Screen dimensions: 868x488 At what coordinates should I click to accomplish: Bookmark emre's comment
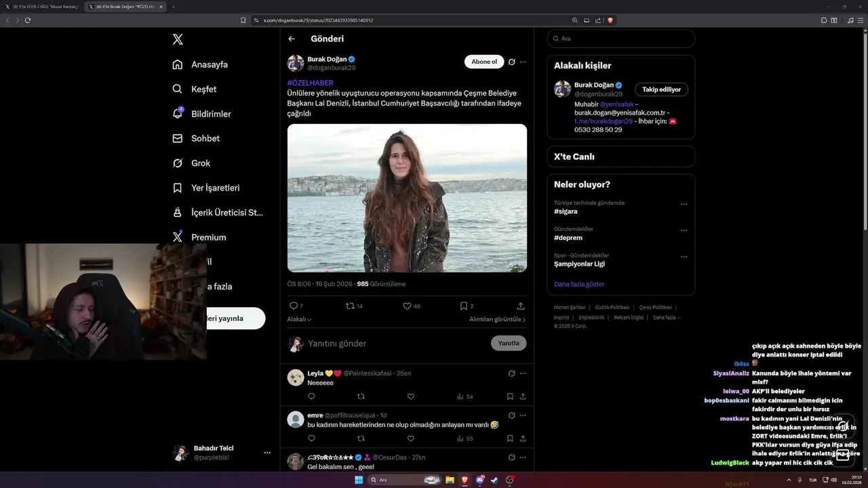point(510,439)
